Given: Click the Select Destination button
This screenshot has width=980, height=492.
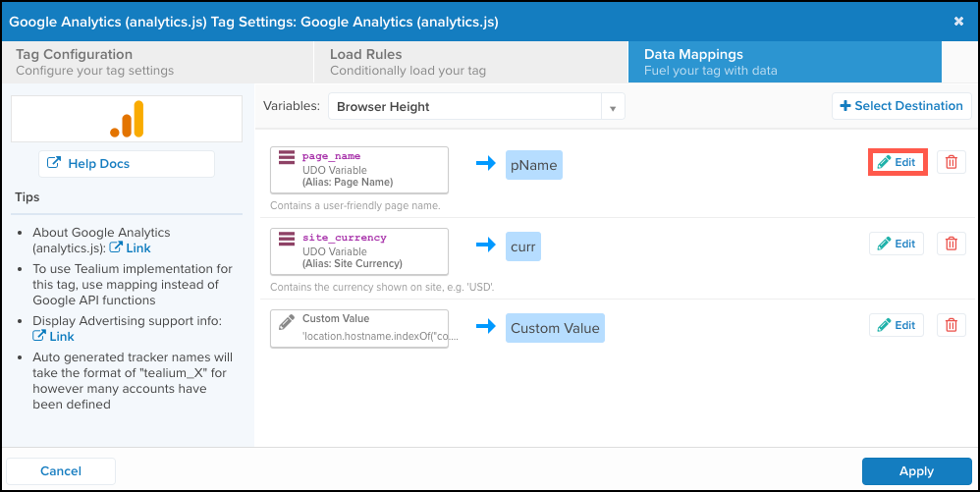Looking at the screenshot, I should pos(900,106).
